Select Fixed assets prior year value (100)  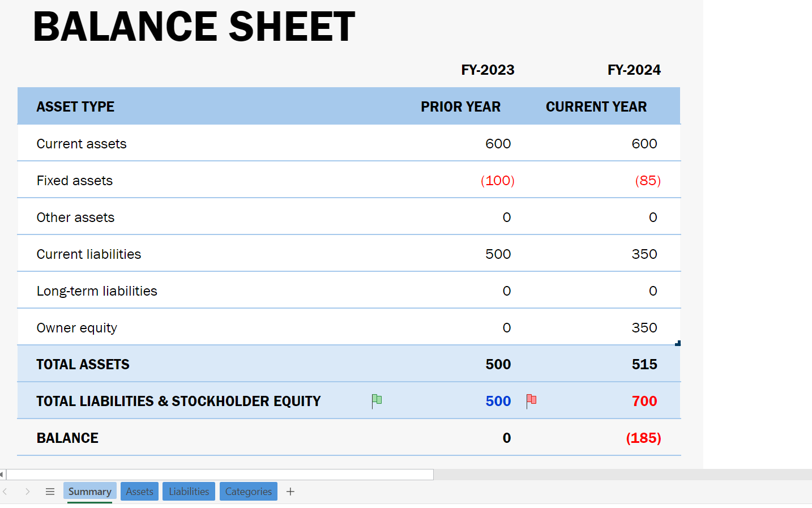tap(498, 181)
